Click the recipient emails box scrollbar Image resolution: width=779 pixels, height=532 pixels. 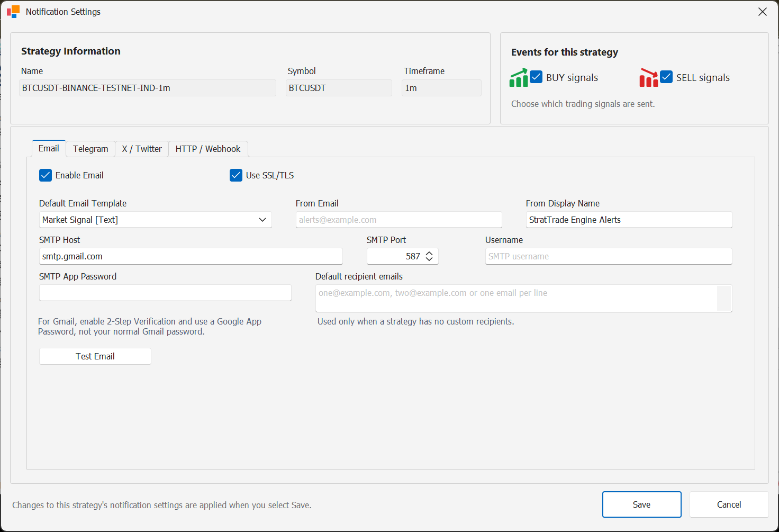(x=724, y=298)
